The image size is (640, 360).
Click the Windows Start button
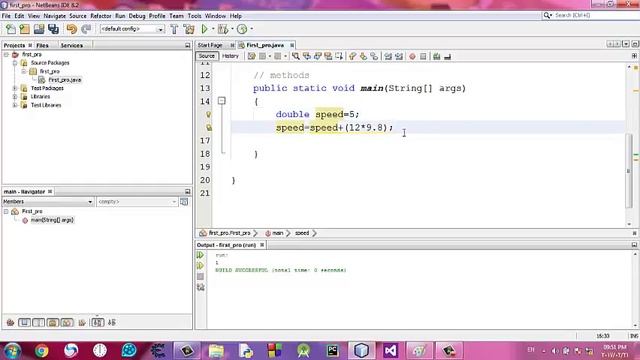[x=12, y=351]
